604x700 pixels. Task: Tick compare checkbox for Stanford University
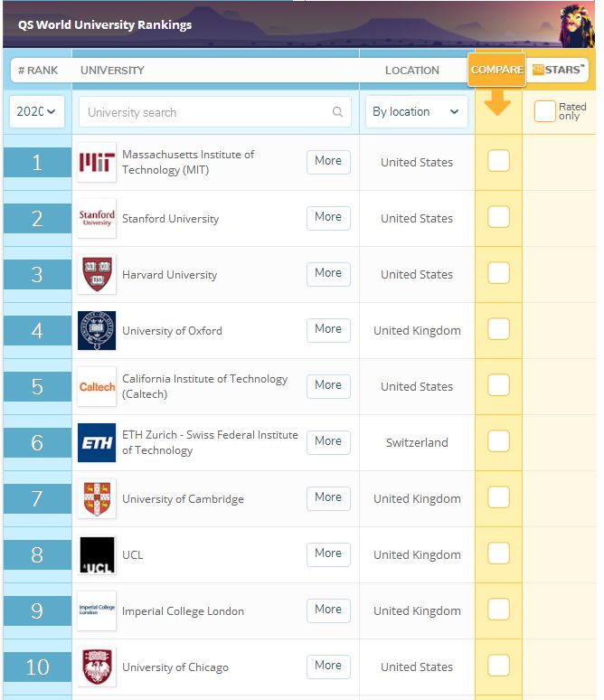coord(498,217)
